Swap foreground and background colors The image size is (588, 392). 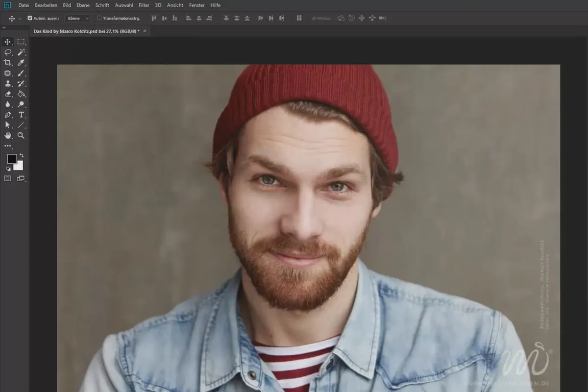coord(22,155)
